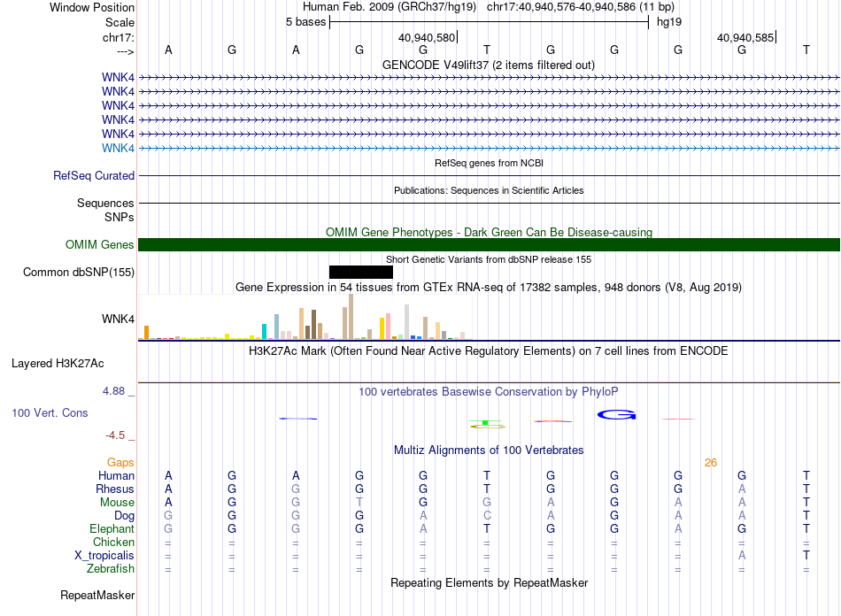Select the Human species label

(x=116, y=475)
